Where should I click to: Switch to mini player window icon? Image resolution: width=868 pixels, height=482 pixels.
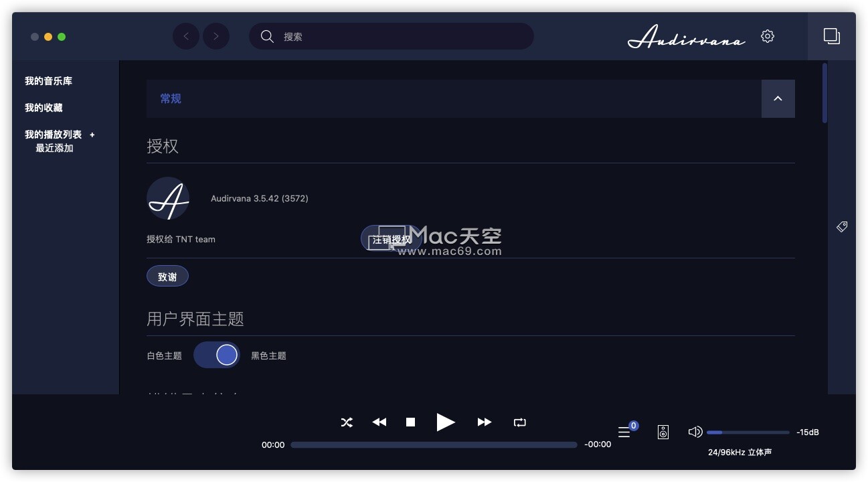point(831,36)
